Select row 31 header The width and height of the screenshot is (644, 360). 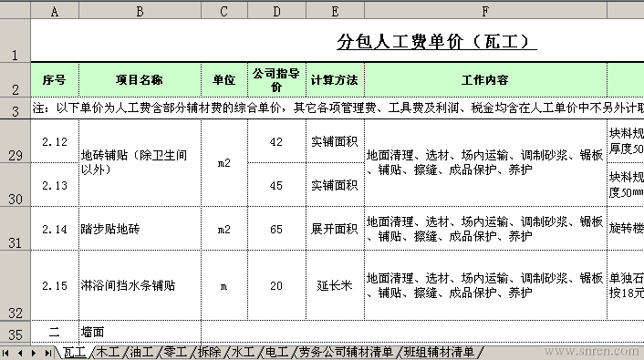tap(16, 229)
